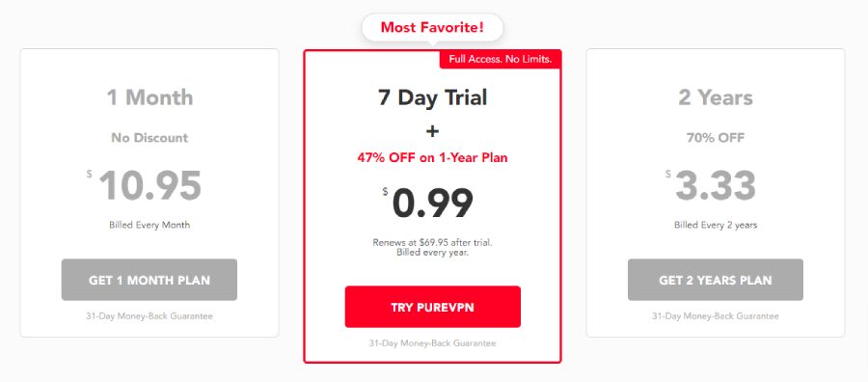Click the $0.99 trial price
Viewport: 868px width, 382px height.
point(428,204)
